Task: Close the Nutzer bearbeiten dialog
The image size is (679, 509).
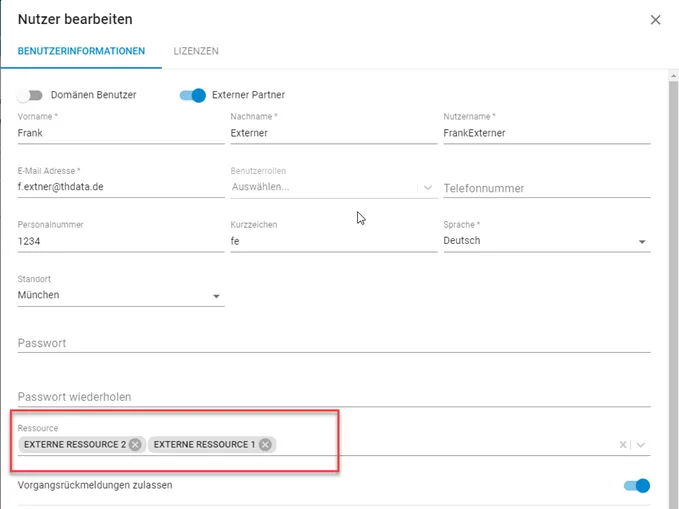Action: (x=655, y=20)
